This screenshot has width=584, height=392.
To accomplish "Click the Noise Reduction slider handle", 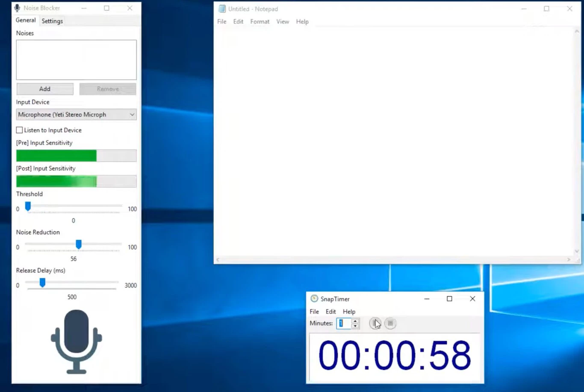I will click(79, 244).
